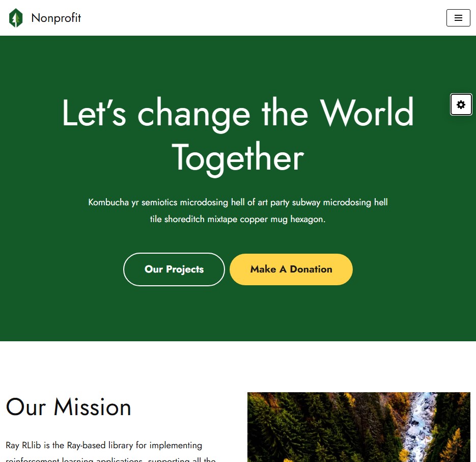Open the hamburger navigation menu
This screenshot has width=476, height=462.
click(458, 18)
